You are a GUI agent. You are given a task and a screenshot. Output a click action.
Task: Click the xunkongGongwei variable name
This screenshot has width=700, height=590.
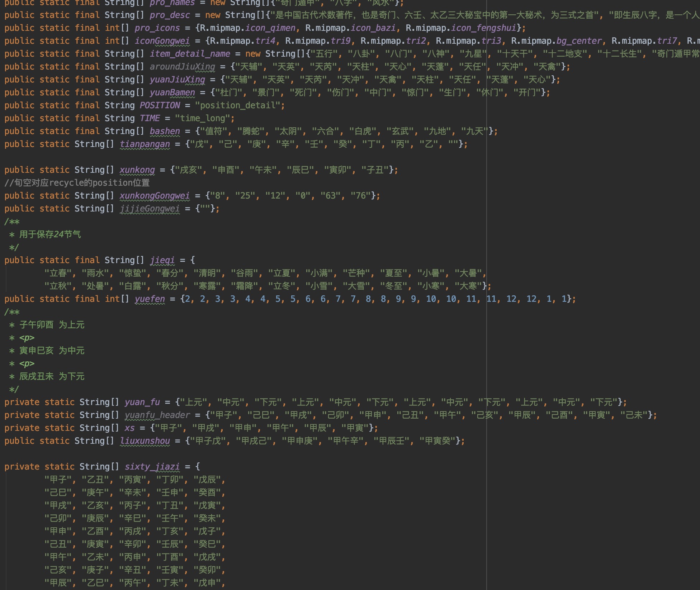(x=155, y=196)
